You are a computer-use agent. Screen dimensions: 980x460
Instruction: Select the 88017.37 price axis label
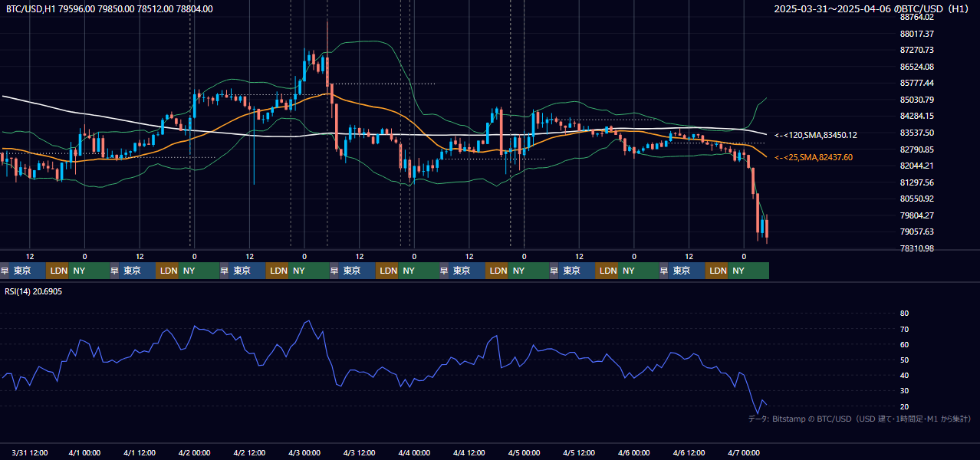click(x=916, y=34)
